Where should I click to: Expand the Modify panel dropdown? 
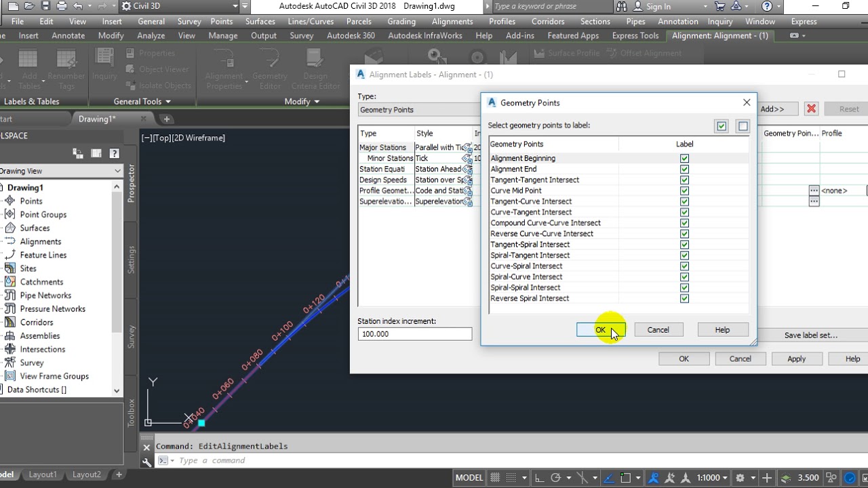[x=302, y=102]
